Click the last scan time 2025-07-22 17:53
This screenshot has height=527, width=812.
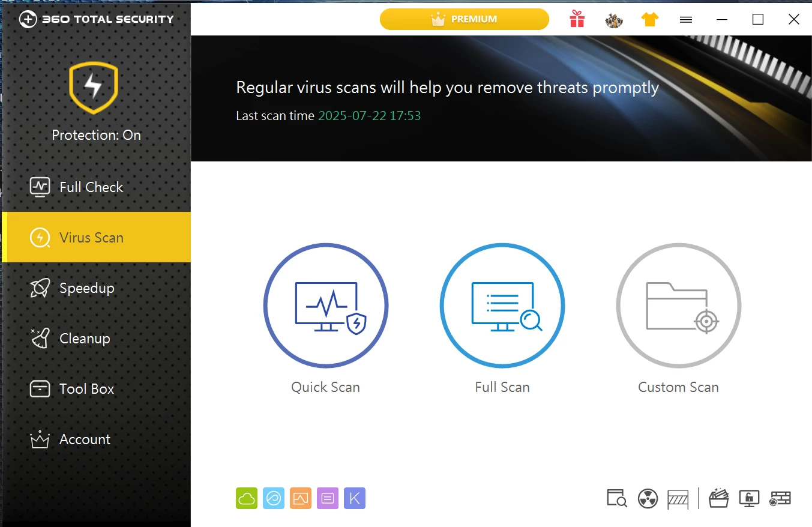click(369, 115)
